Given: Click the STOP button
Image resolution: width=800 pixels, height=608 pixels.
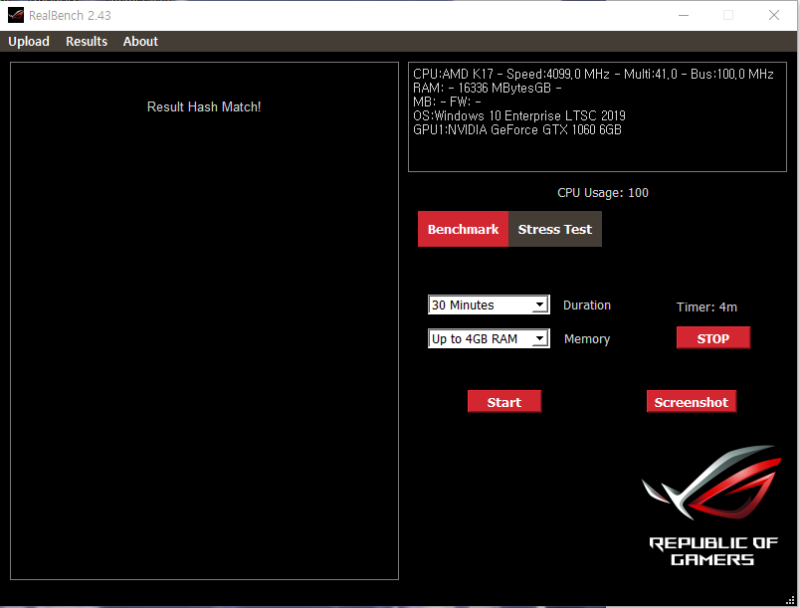Looking at the screenshot, I should (713, 338).
